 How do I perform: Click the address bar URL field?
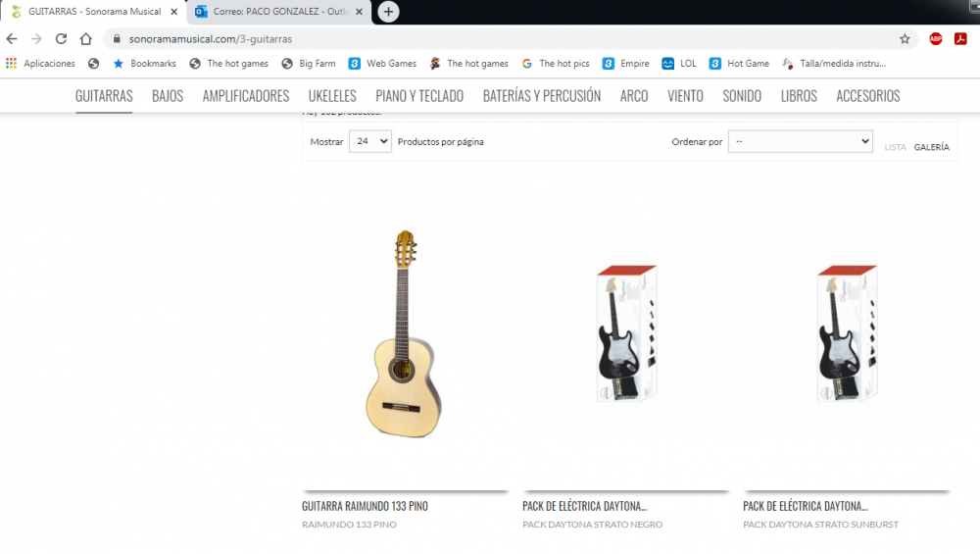pos(500,39)
